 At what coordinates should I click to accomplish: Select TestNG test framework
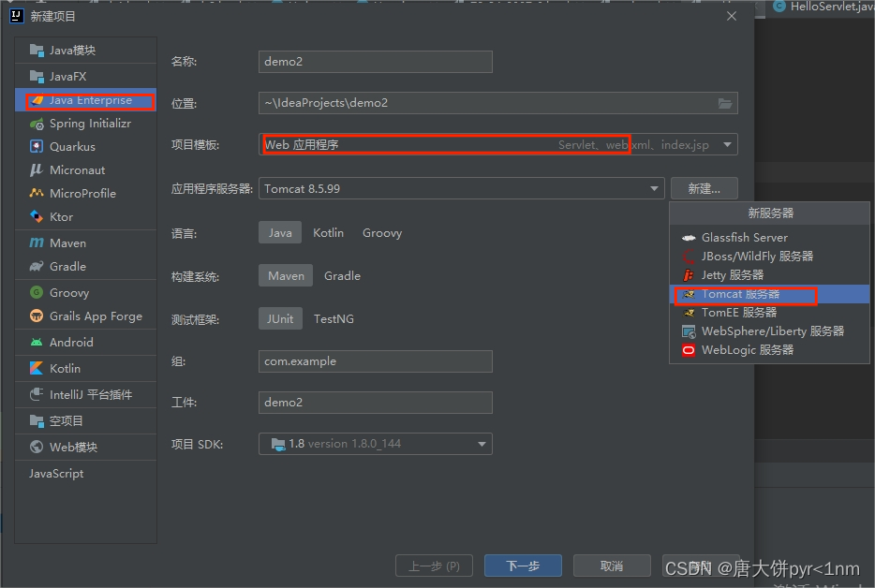coord(334,318)
